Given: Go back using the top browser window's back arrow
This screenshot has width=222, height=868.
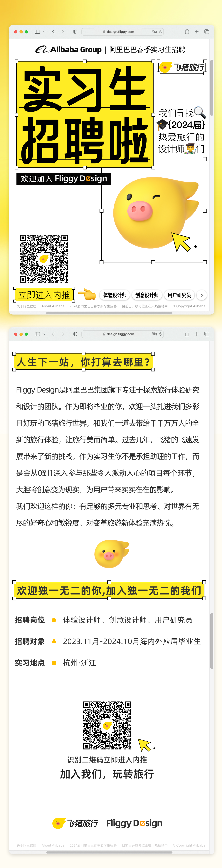Looking at the screenshot, I should (53, 32).
